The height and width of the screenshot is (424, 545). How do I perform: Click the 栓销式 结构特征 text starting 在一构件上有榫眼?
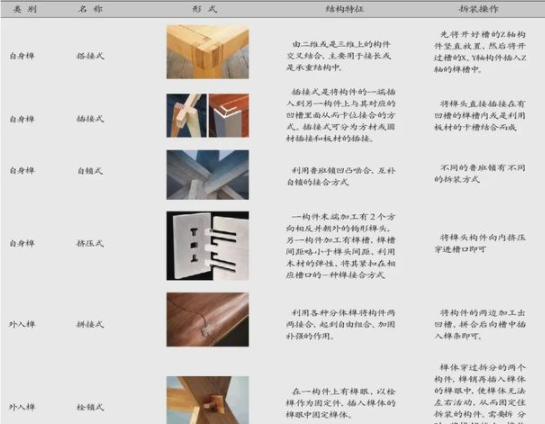point(341,403)
